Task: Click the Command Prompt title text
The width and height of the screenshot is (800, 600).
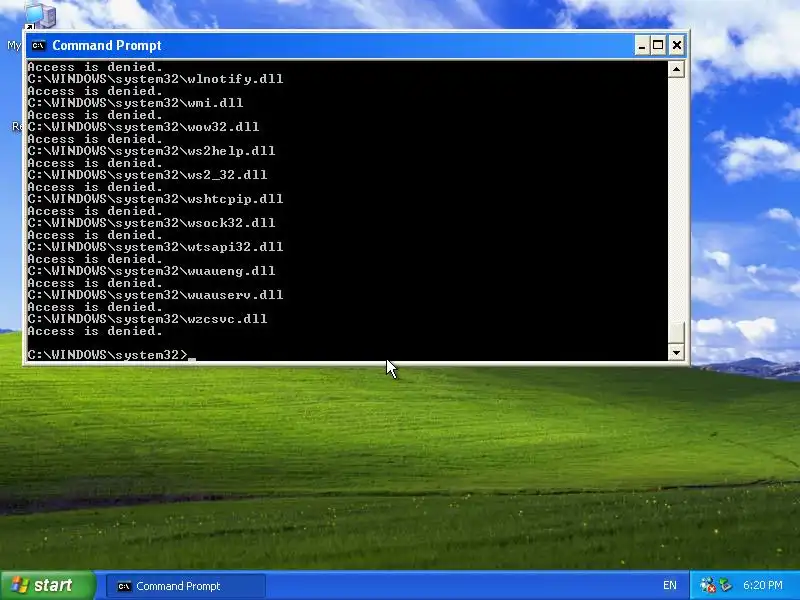Action: coord(107,45)
